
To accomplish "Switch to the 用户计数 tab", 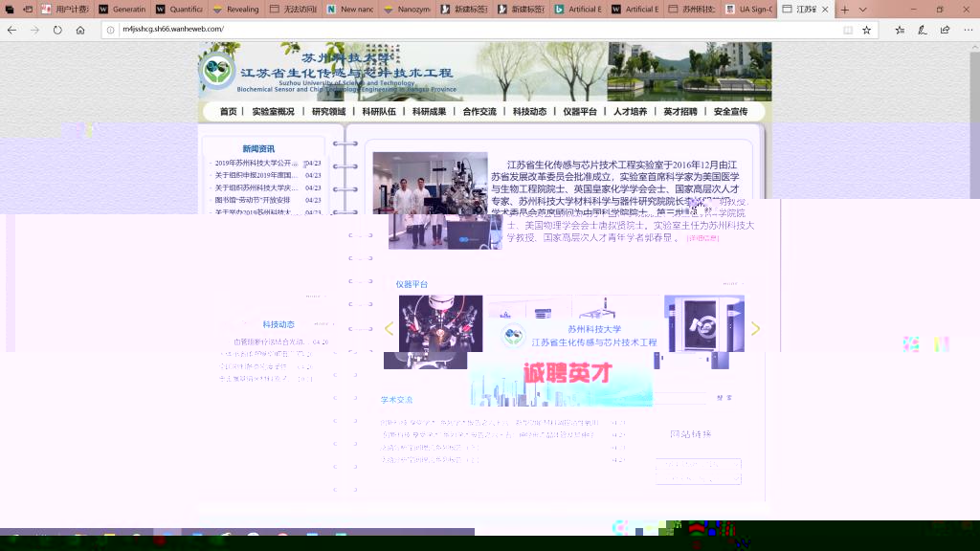I will [66, 10].
